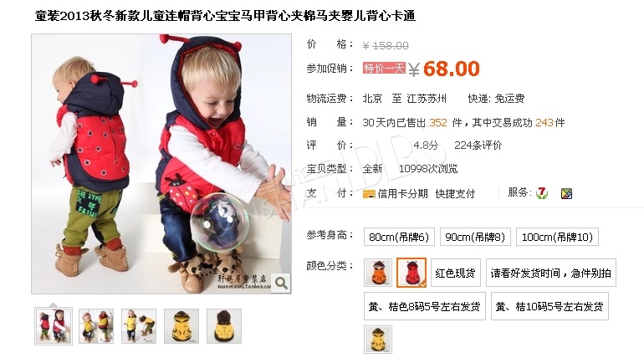Image resolution: width=644 pixels, height=363 pixels.
Task: Click the 224条评价 reviews link
Action: point(478,146)
